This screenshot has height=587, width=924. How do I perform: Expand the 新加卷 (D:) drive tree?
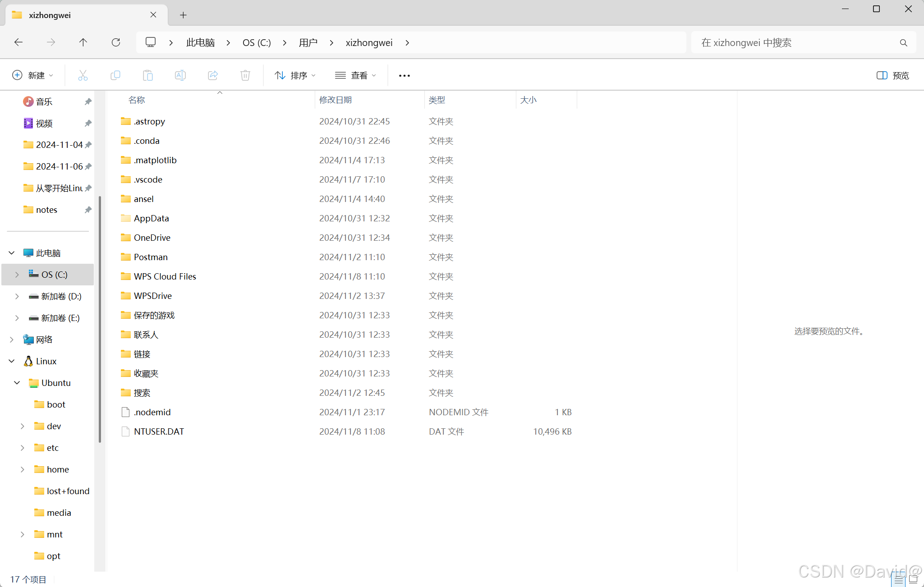pyautogui.click(x=17, y=296)
